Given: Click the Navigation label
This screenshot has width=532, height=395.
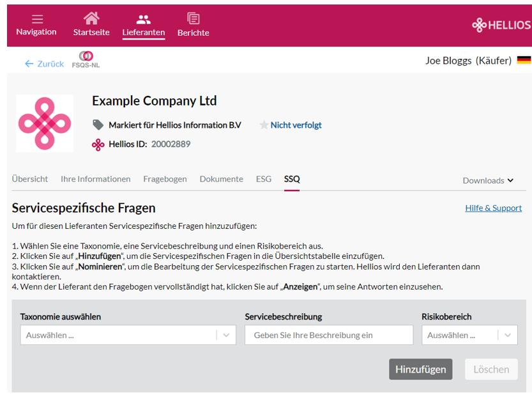Looking at the screenshot, I should pos(36,32).
